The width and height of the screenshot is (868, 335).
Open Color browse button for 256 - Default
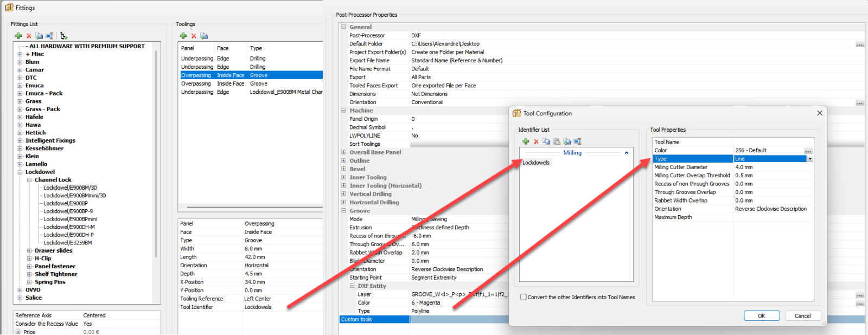point(808,151)
